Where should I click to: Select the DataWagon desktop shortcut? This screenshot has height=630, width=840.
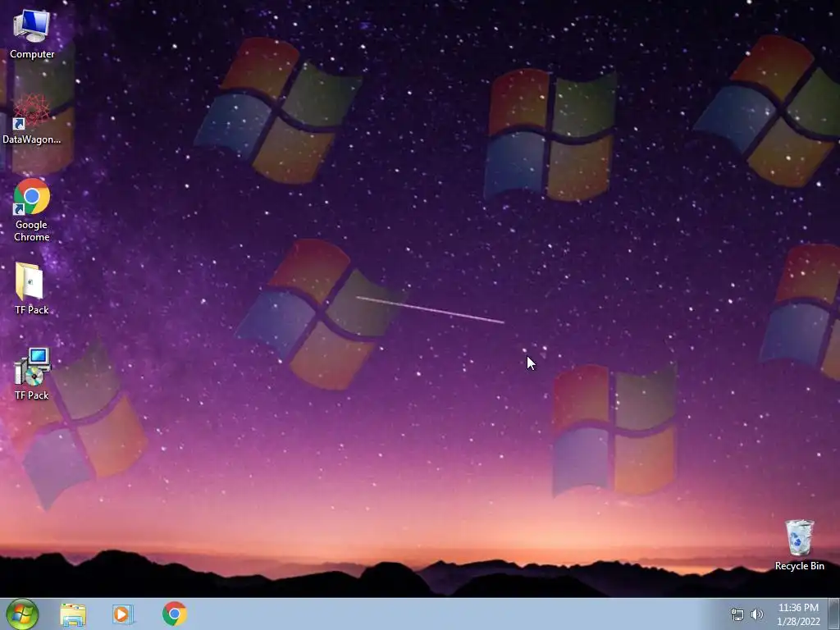(x=32, y=119)
